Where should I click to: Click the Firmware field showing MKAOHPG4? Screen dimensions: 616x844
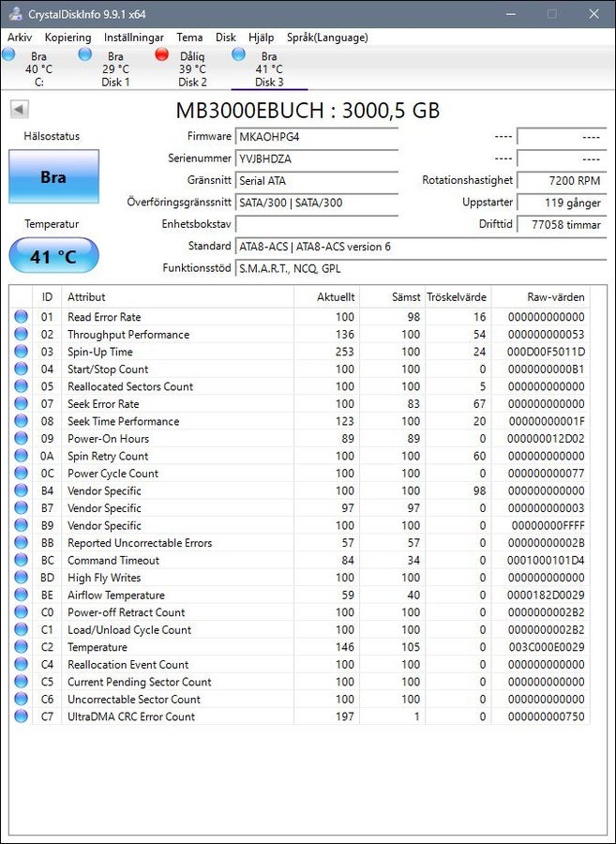tap(317, 137)
